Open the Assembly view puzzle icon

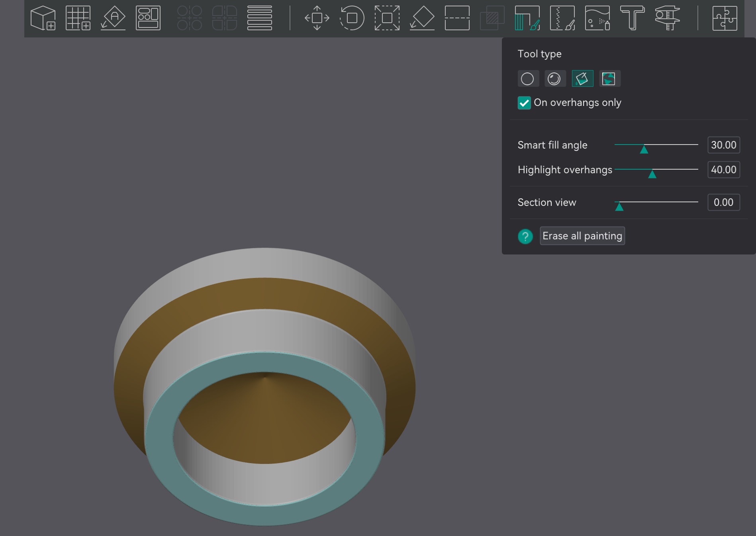pos(726,18)
